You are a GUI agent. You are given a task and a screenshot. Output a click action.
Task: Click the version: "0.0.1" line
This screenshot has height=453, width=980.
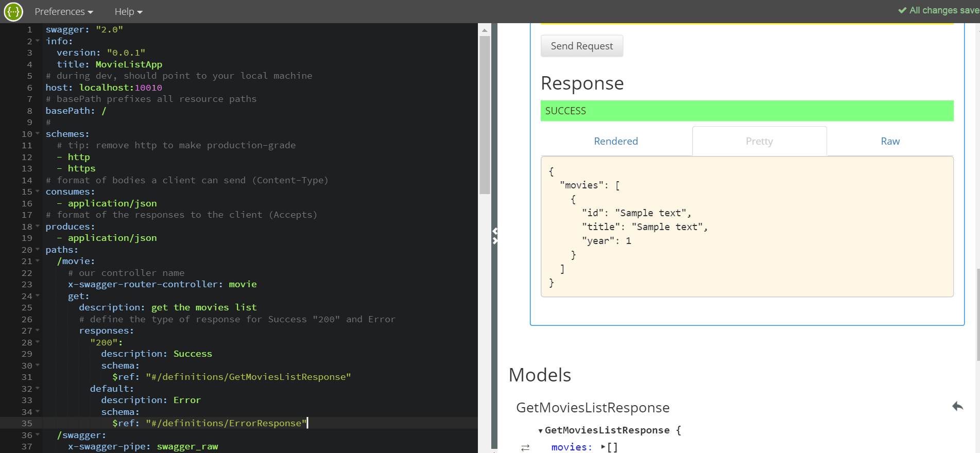tap(101, 53)
